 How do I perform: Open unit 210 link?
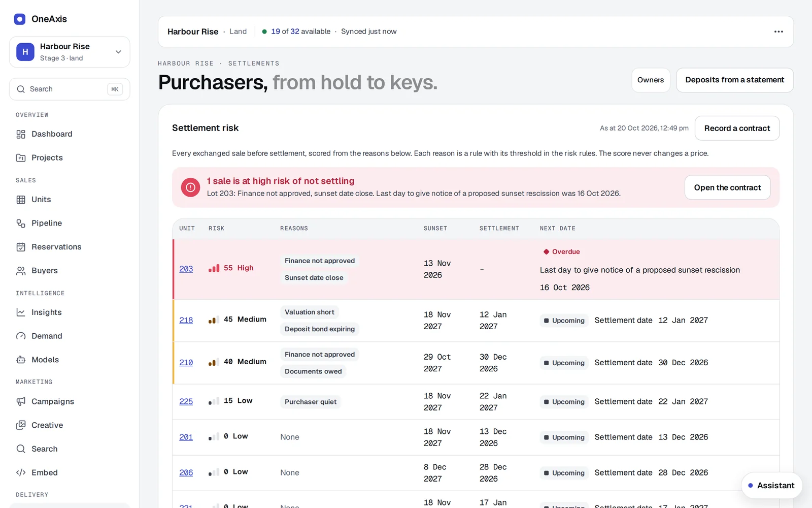[186, 363]
